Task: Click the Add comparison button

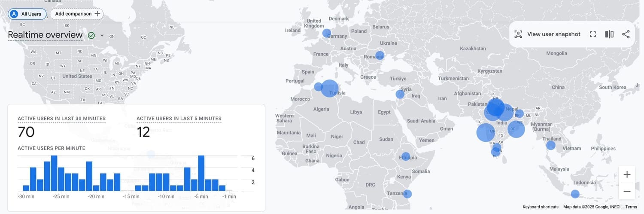Action: [x=77, y=14]
